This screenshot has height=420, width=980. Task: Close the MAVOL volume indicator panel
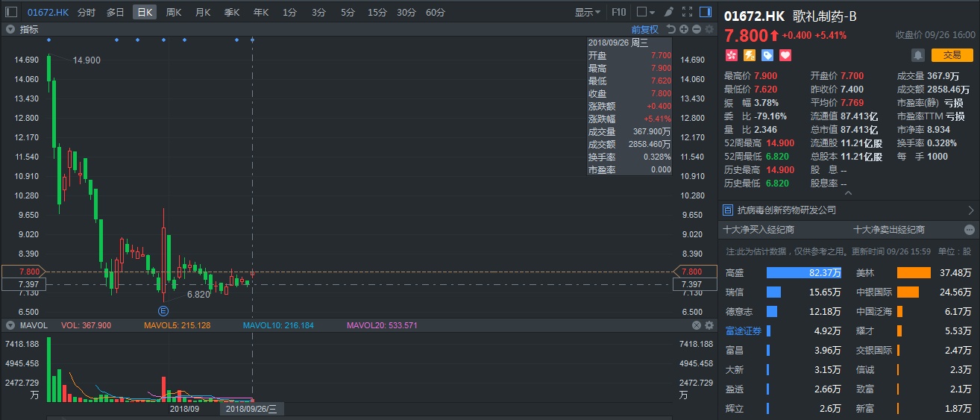click(697, 325)
